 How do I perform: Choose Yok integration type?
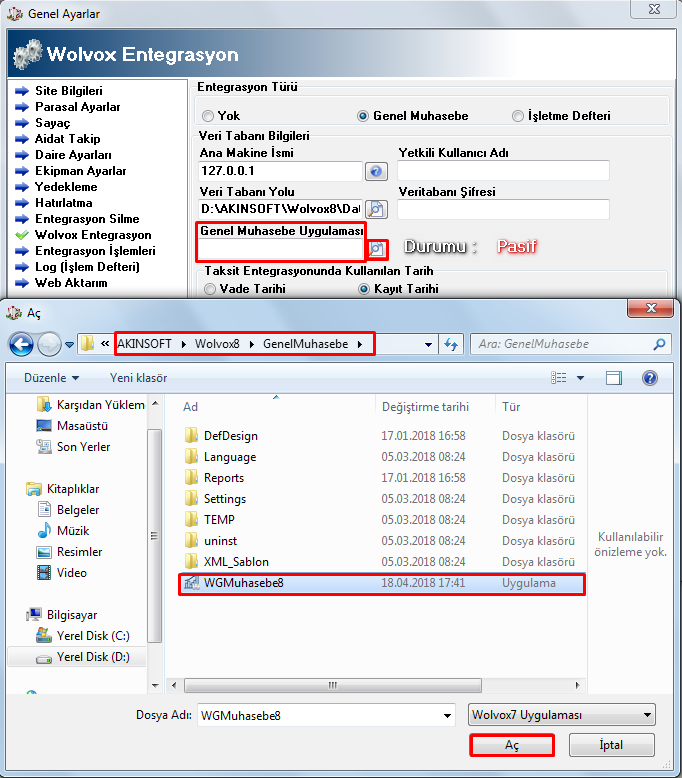click(x=208, y=116)
